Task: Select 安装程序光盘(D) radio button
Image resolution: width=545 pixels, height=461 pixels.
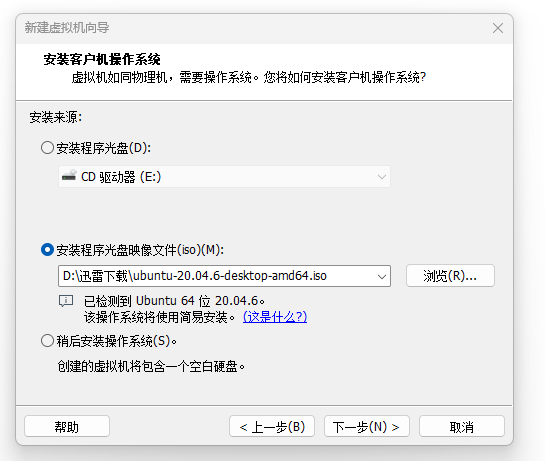Action: click(x=47, y=148)
